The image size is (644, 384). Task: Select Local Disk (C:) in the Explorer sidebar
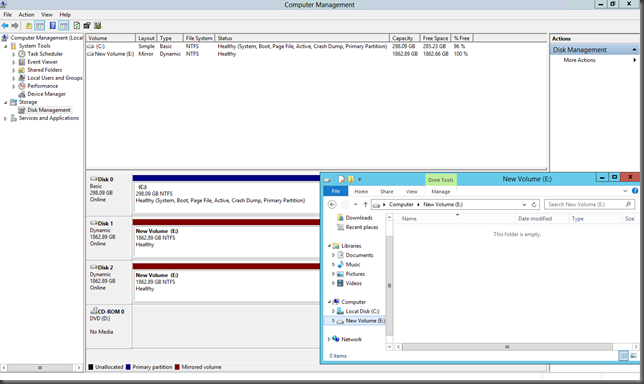coord(362,311)
